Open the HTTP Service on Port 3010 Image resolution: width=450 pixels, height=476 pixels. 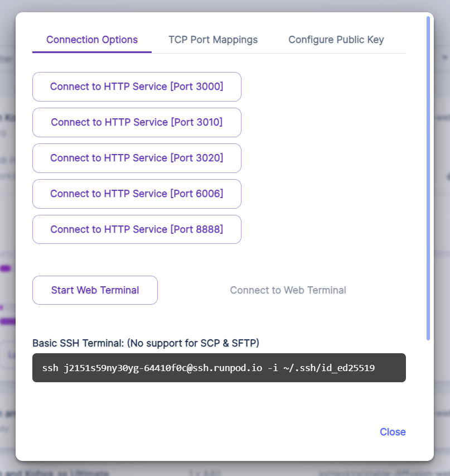click(x=137, y=122)
